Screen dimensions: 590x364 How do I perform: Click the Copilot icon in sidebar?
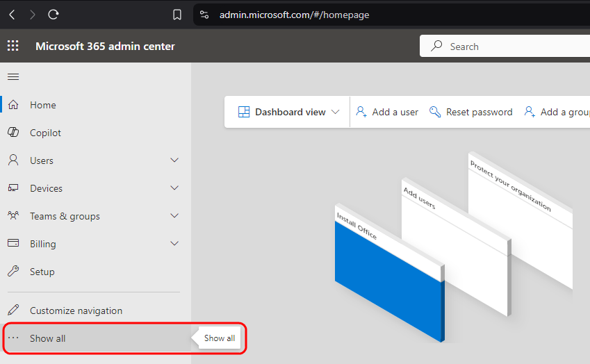[13, 133]
